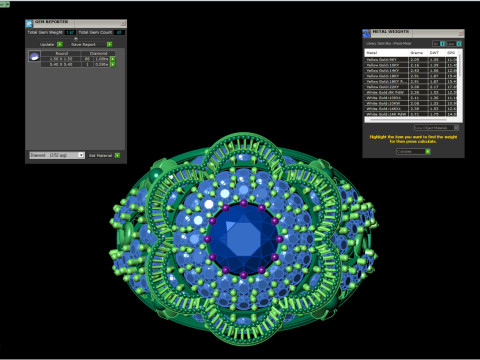Click the Metal Weights panel icon
480x360 pixels.
pos(366,33)
